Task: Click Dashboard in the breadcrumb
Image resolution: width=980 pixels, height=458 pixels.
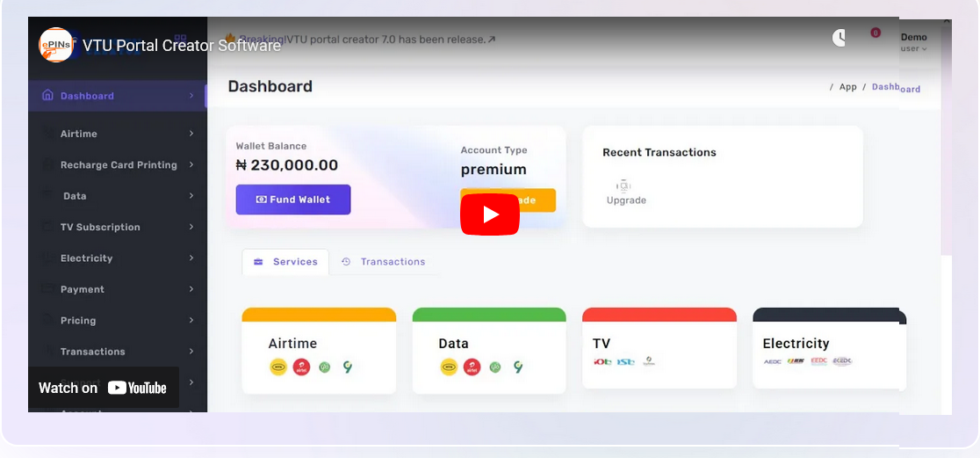Action: pos(897,88)
